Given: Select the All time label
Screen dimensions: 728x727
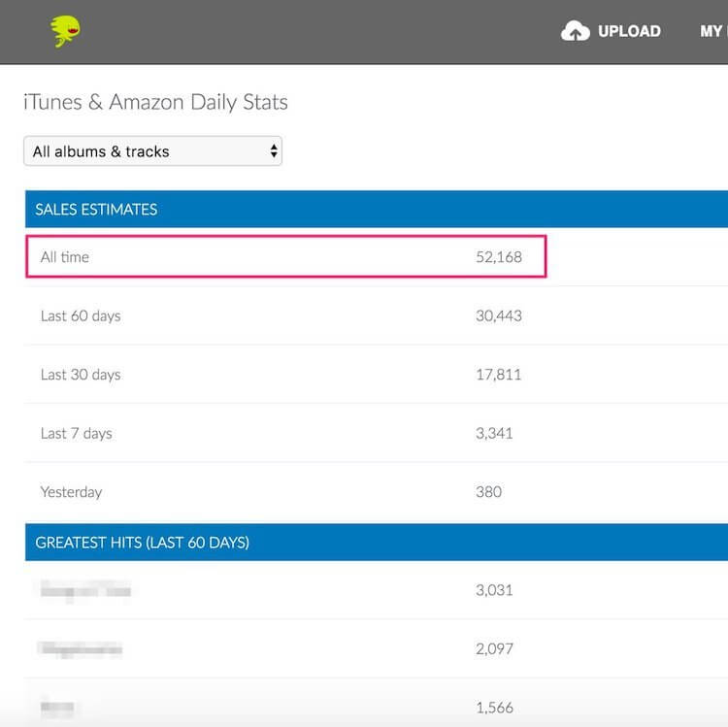Looking at the screenshot, I should point(64,256).
